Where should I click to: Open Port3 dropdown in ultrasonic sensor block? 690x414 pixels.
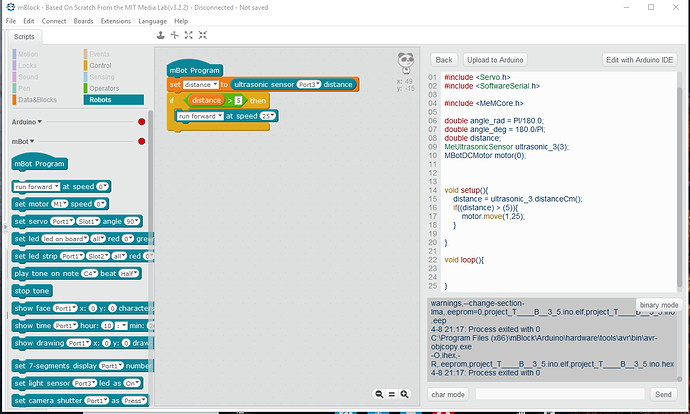(308, 84)
